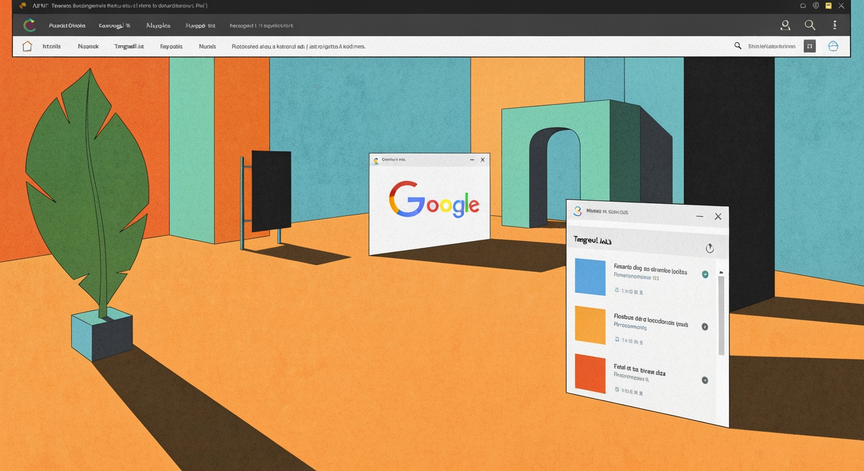
Task: Toggle the teal round button in blue thumbnail's row
Action: coord(705,274)
